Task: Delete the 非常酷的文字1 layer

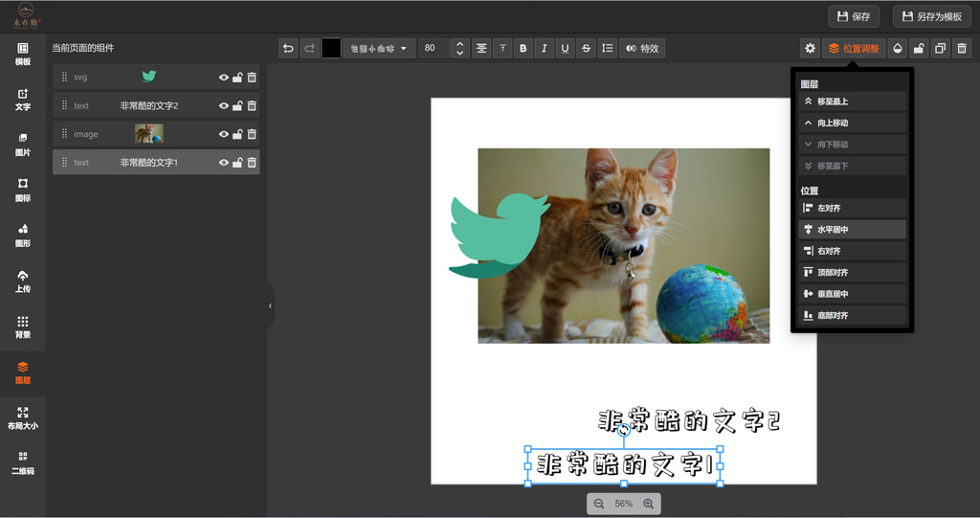Action: [x=252, y=163]
